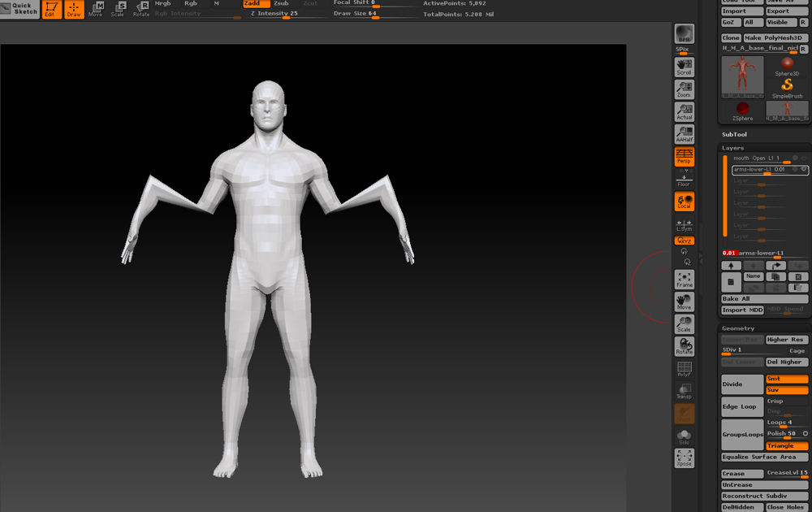Image resolution: width=812 pixels, height=512 pixels.
Task: Toggle the Floor grid
Action: pyautogui.click(x=684, y=180)
